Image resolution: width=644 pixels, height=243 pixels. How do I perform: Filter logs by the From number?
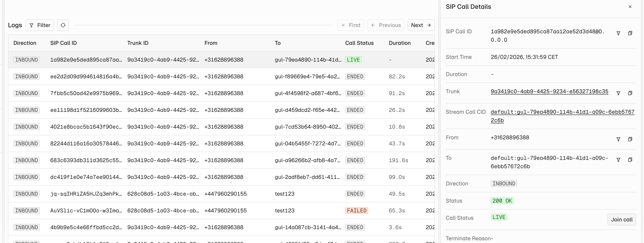point(618,139)
